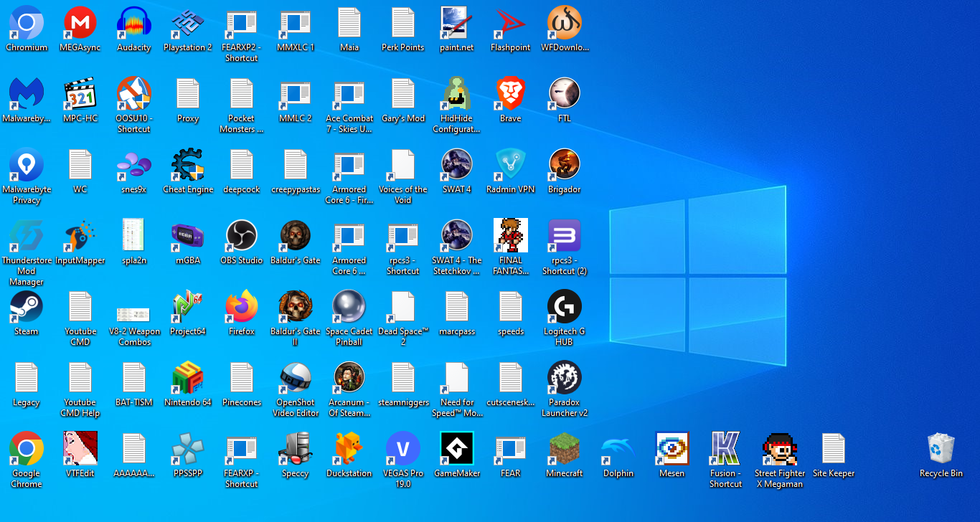Image resolution: width=980 pixels, height=522 pixels.
Task: Select the GameMaker desktop icon
Action: [x=457, y=449]
